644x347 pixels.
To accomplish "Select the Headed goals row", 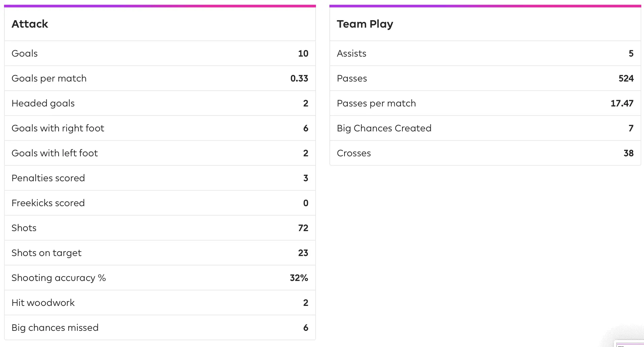I will (160, 103).
